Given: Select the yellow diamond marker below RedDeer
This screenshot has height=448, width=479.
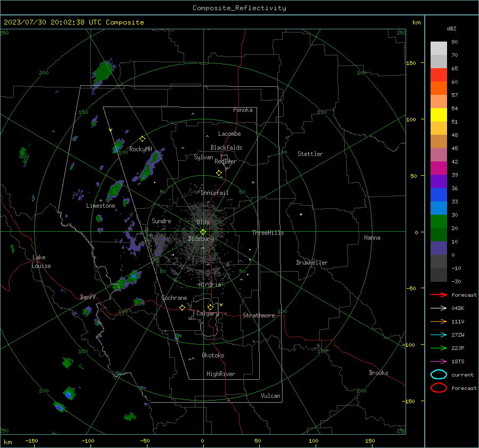Looking at the screenshot, I should [219, 173].
